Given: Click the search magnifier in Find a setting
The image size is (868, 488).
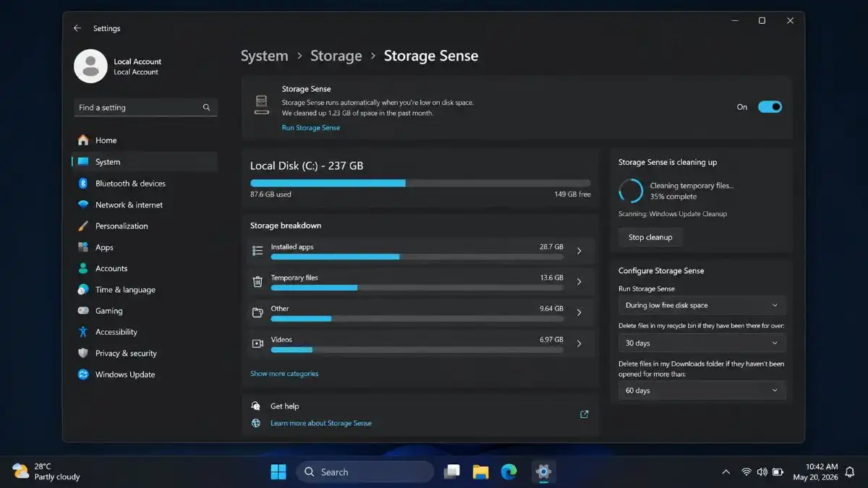Looking at the screenshot, I should (x=206, y=107).
